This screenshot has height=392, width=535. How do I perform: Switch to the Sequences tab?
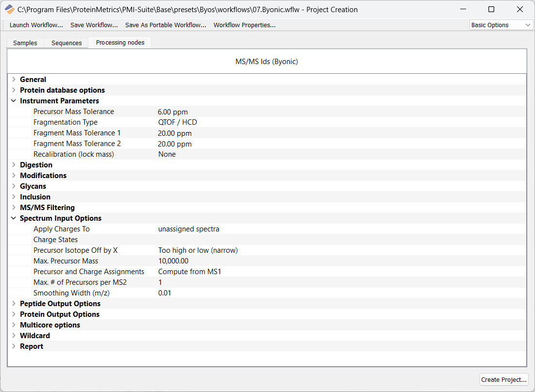(x=66, y=43)
